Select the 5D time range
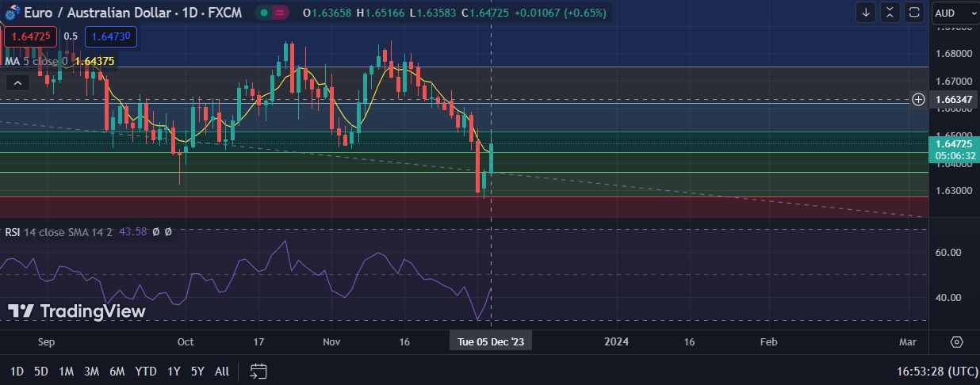980x385 pixels. (x=41, y=371)
